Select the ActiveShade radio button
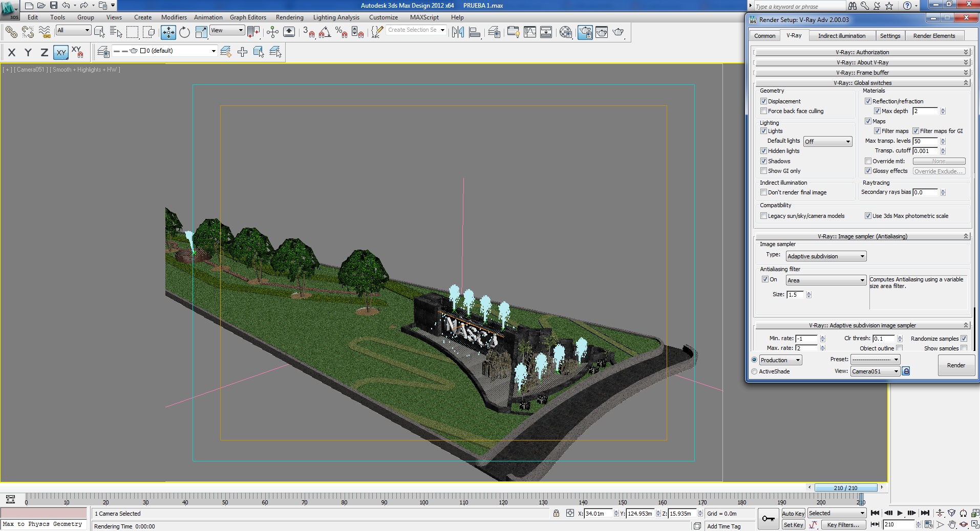The image size is (980, 531). pyautogui.click(x=754, y=371)
